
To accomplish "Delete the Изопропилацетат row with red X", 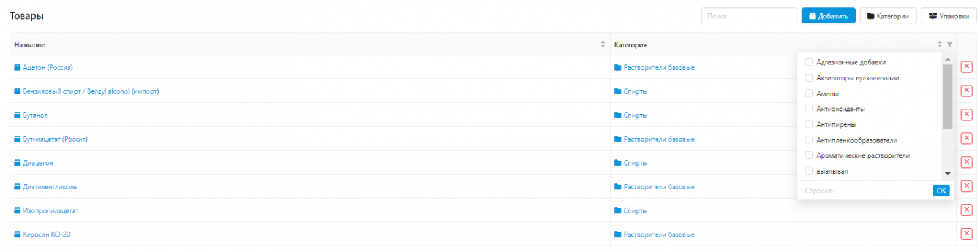I will pos(967,210).
